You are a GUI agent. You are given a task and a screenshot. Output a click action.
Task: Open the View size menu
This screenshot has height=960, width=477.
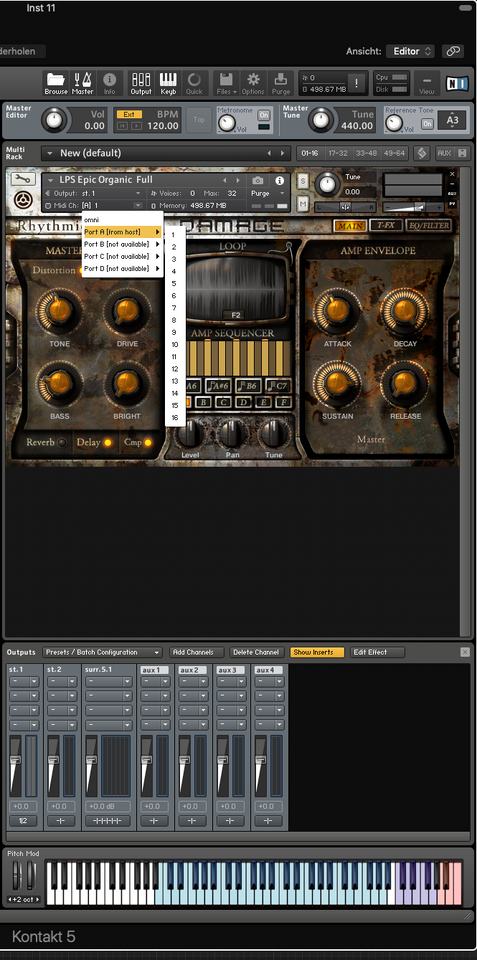tap(426, 83)
